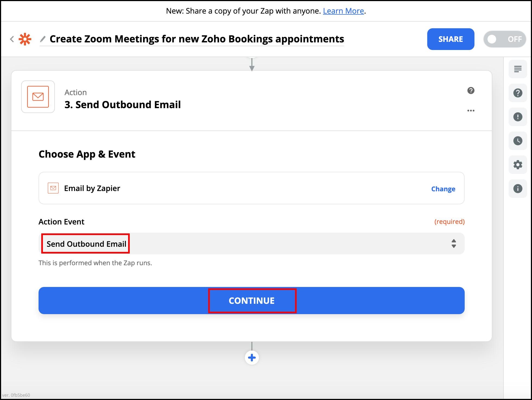This screenshot has width=532, height=400.
Task: Open the Zap outline sidebar icon
Action: pyautogui.click(x=518, y=69)
